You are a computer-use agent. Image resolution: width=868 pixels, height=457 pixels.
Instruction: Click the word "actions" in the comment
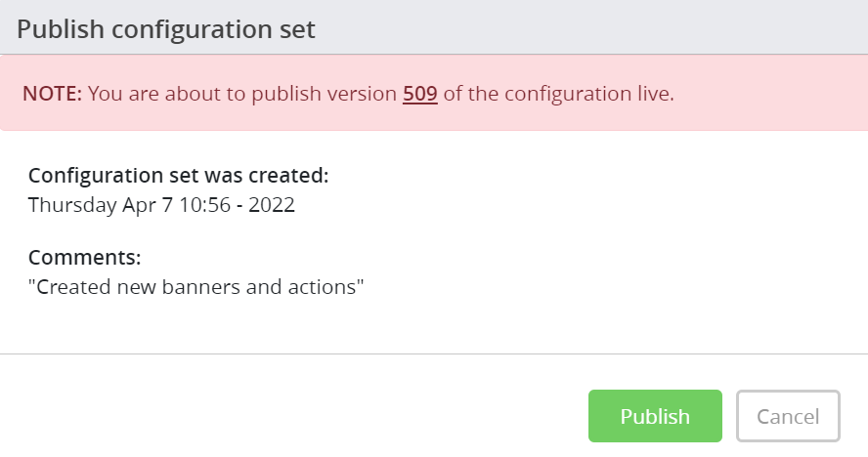pos(325,288)
